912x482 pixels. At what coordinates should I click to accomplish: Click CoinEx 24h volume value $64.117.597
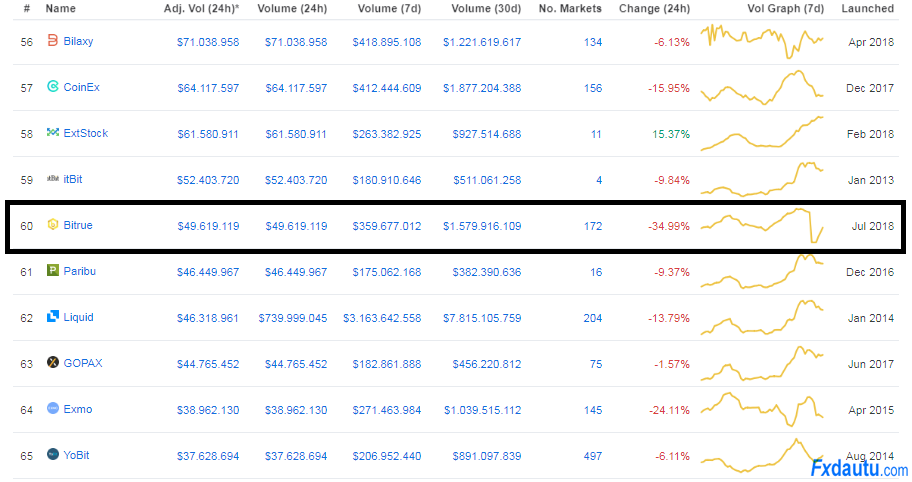(x=296, y=88)
